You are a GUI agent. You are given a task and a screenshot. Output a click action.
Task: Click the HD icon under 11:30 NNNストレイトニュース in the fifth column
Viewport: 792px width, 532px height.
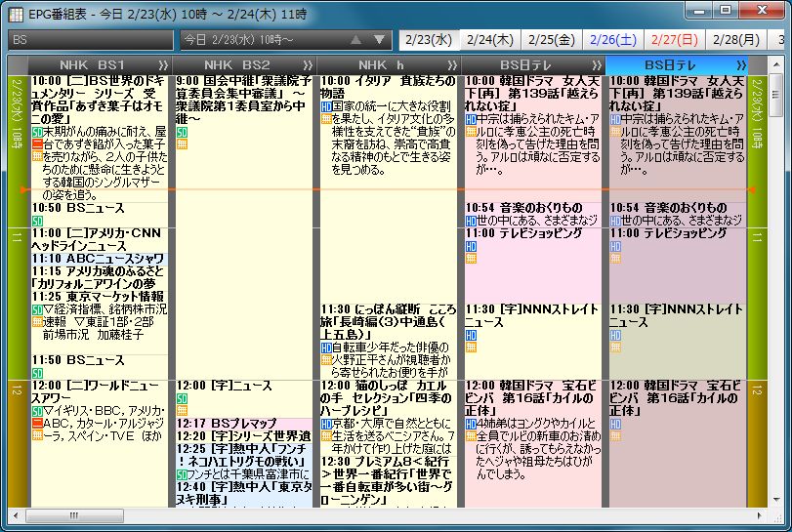pyautogui.click(x=615, y=335)
